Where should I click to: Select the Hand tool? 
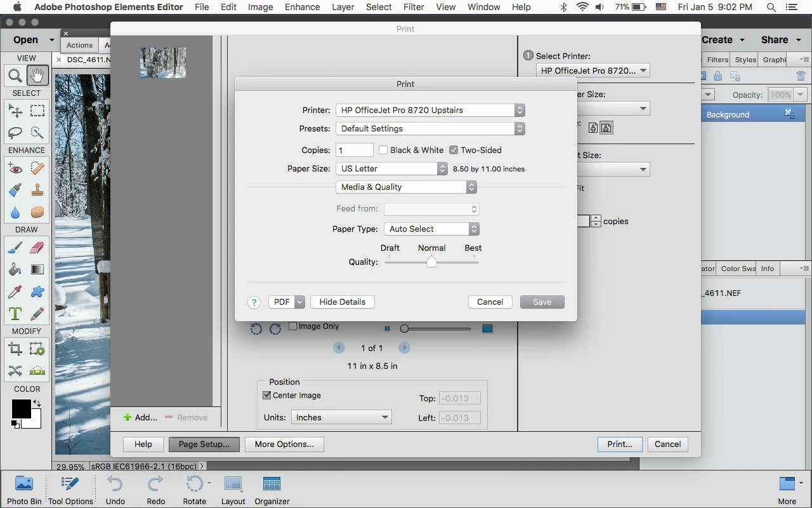pos(37,76)
